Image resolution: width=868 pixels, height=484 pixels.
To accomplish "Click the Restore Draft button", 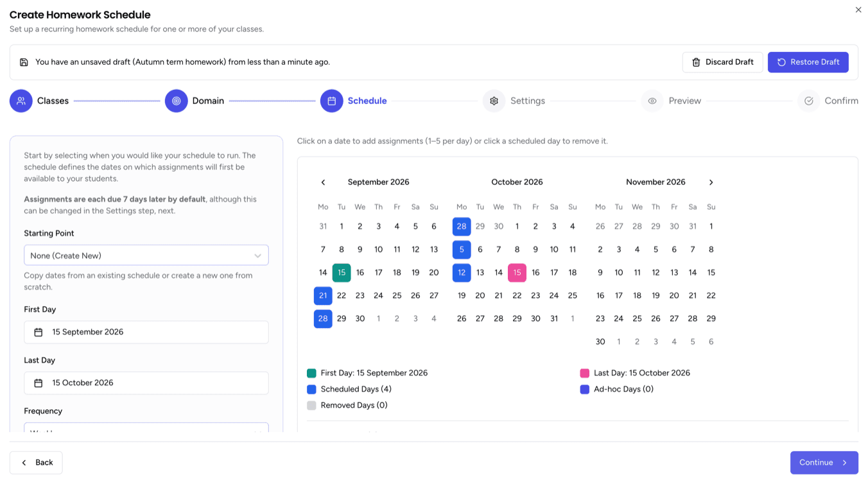I will point(808,62).
